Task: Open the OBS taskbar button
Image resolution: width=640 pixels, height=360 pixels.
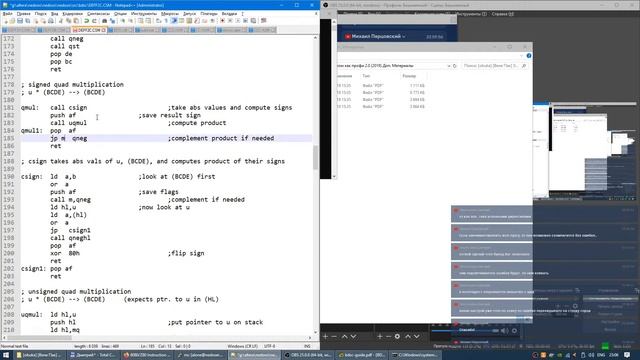Action: point(309,355)
